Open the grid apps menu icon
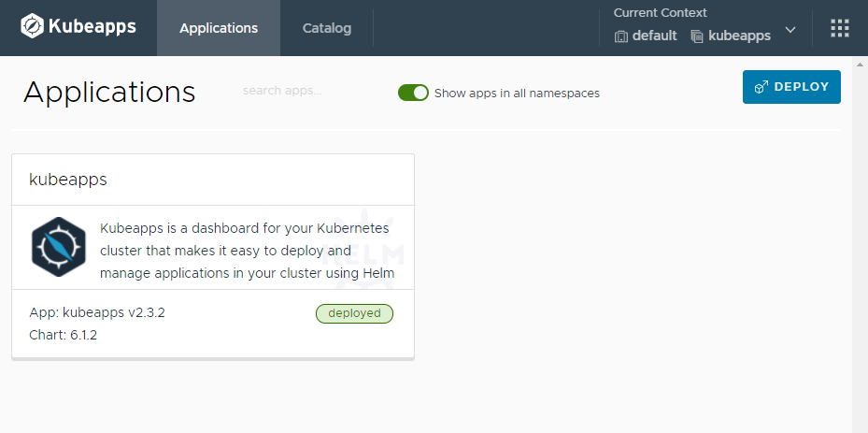The height and width of the screenshot is (433, 868). 839,28
